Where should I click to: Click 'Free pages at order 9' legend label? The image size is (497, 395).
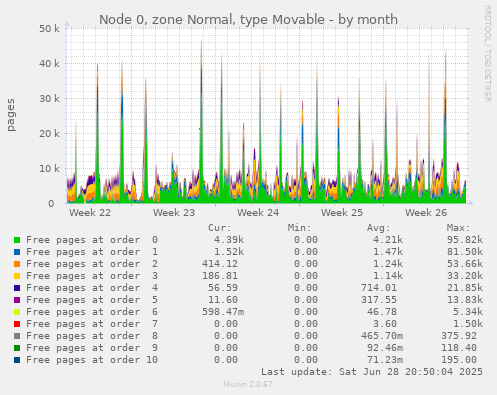92,348
